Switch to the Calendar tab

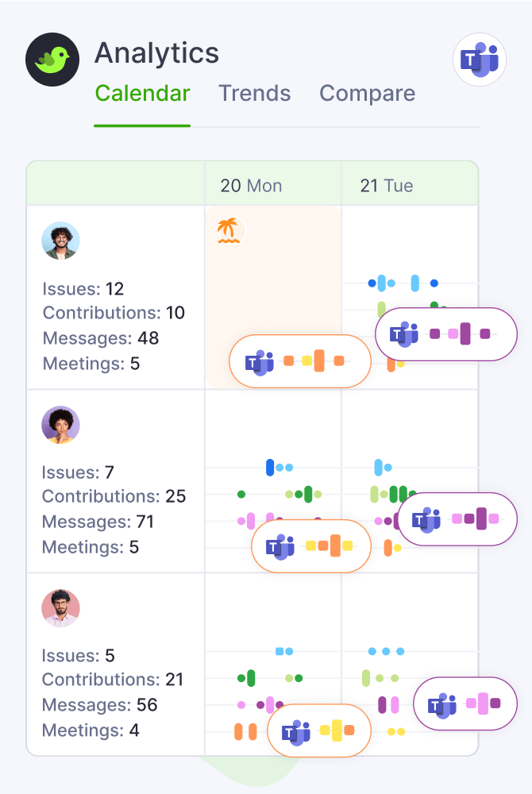pyautogui.click(x=143, y=94)
